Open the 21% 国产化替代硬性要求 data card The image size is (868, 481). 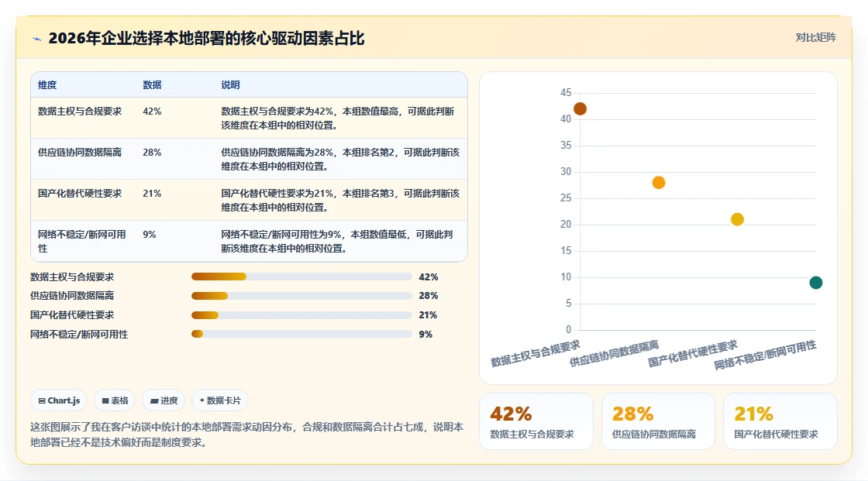pyautogui.click(x=780, y=421)
